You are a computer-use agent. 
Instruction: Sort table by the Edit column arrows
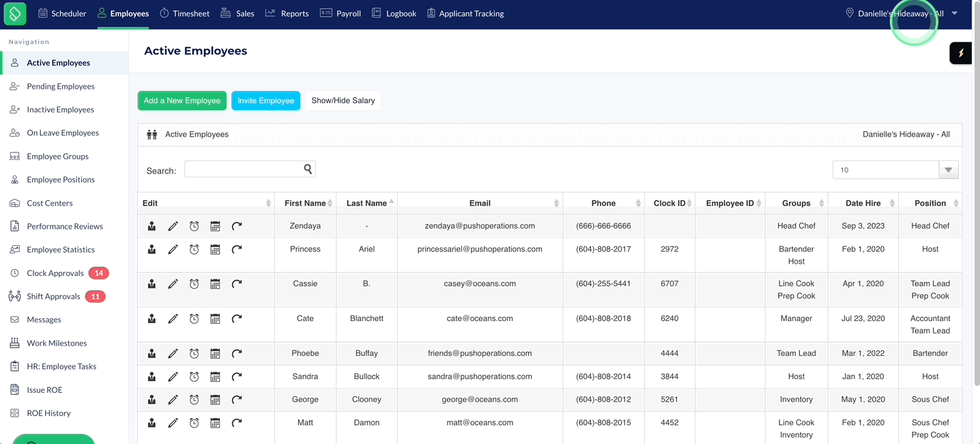tap(268, 203)
